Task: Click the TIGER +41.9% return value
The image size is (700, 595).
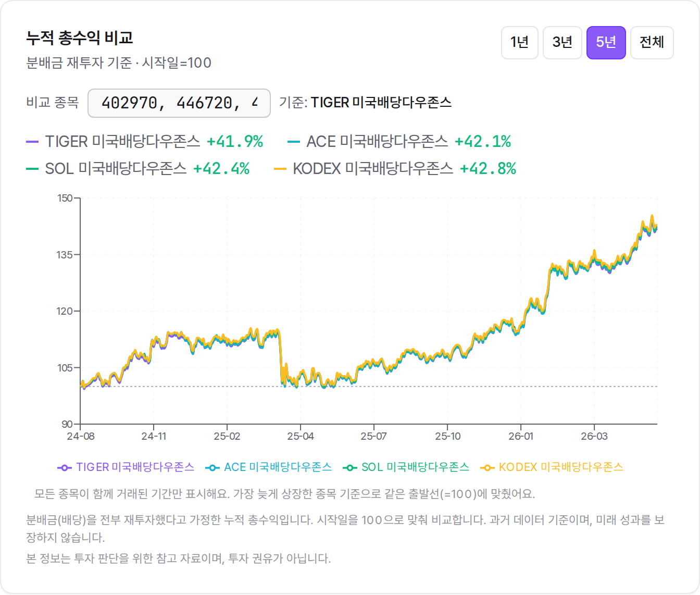Action: coord(235,142)
